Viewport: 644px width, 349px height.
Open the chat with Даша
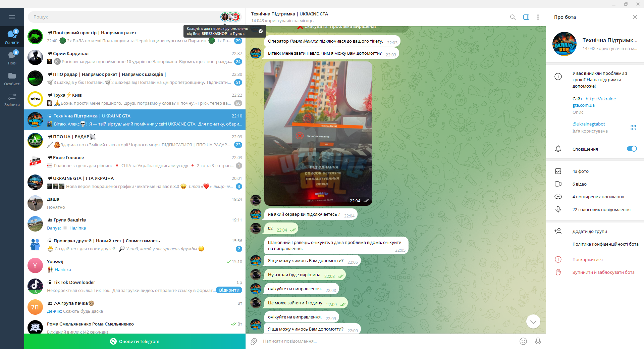coord(135,203)
